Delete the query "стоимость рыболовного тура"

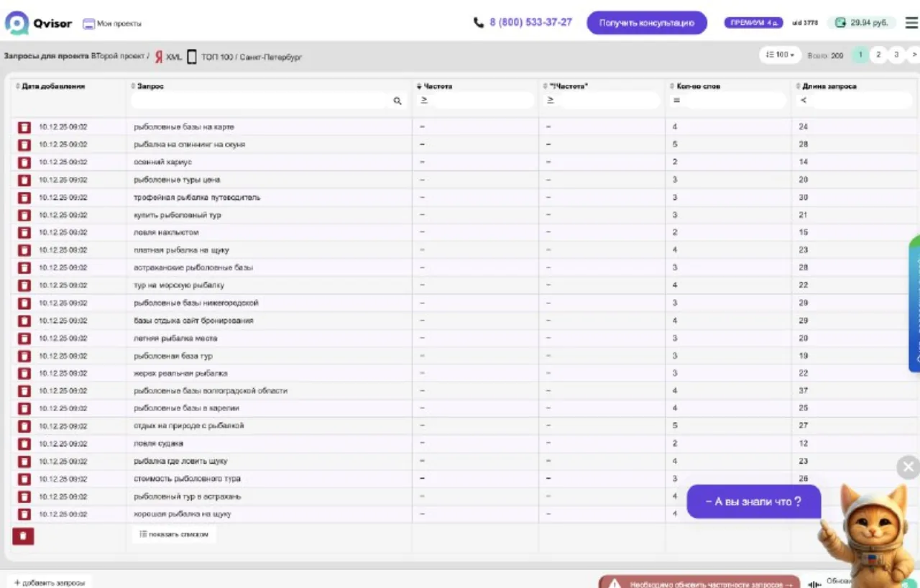tap(24, 479)
